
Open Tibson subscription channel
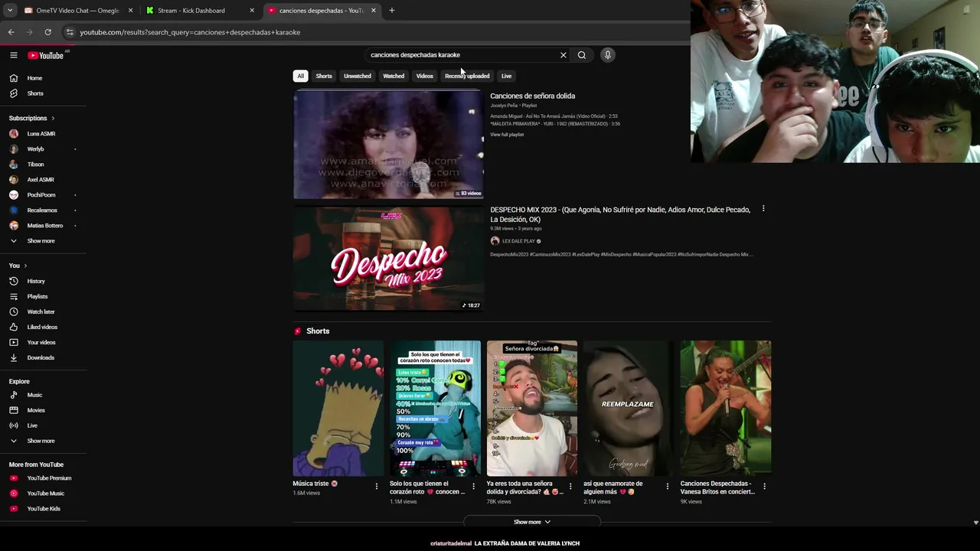click(x=36, y=165)
